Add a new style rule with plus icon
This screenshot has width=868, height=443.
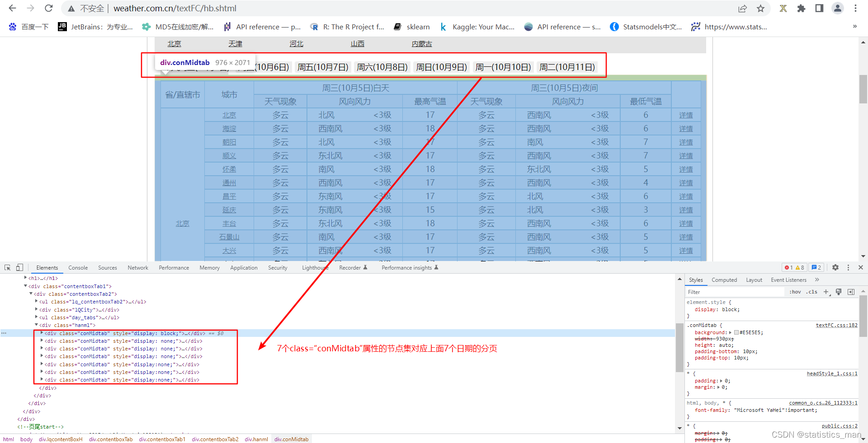point(826,292)
